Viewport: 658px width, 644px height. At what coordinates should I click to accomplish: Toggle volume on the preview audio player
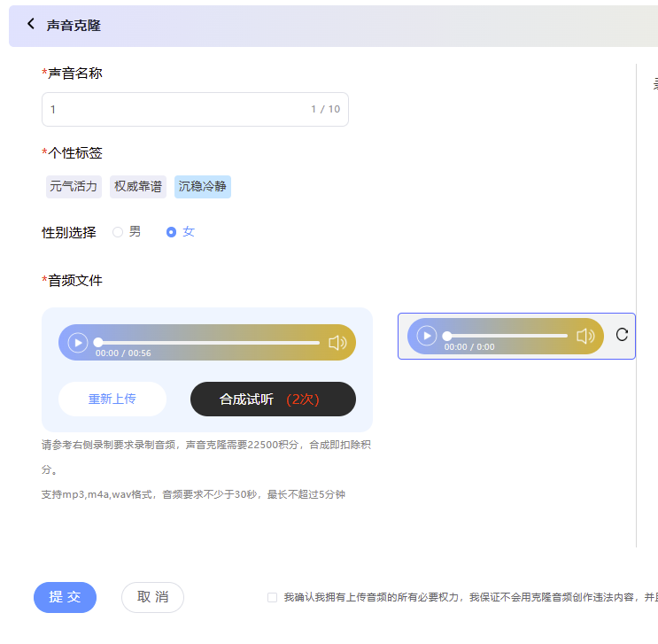pos(585,336)
